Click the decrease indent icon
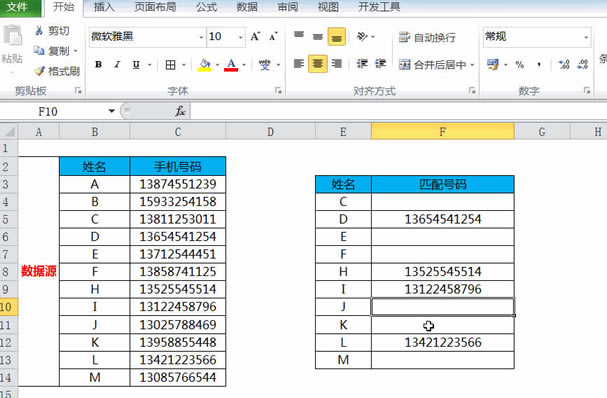Viewport: 607px width, 398px height. click(x=362, y=63)
